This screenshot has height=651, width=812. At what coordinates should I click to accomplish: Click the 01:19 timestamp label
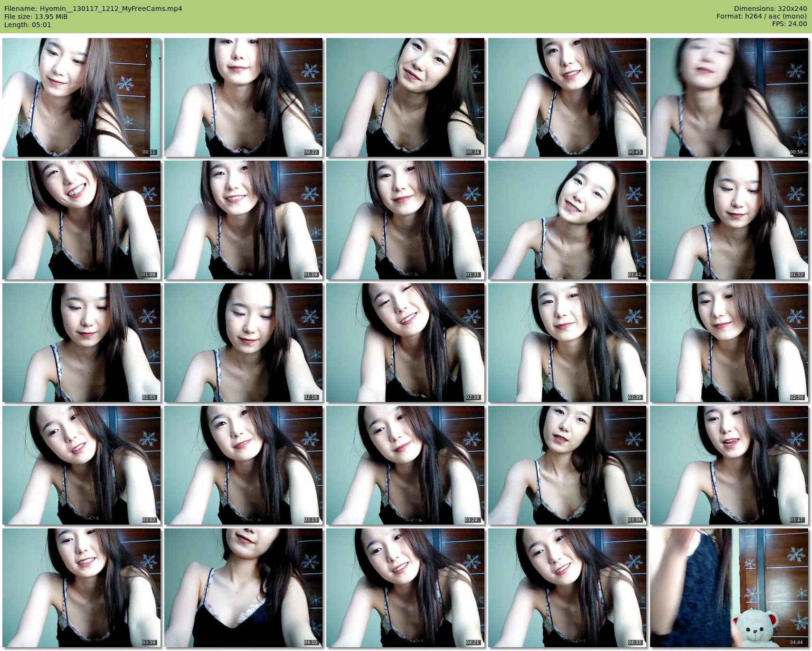pyautogui.click(x=311, y=275)
